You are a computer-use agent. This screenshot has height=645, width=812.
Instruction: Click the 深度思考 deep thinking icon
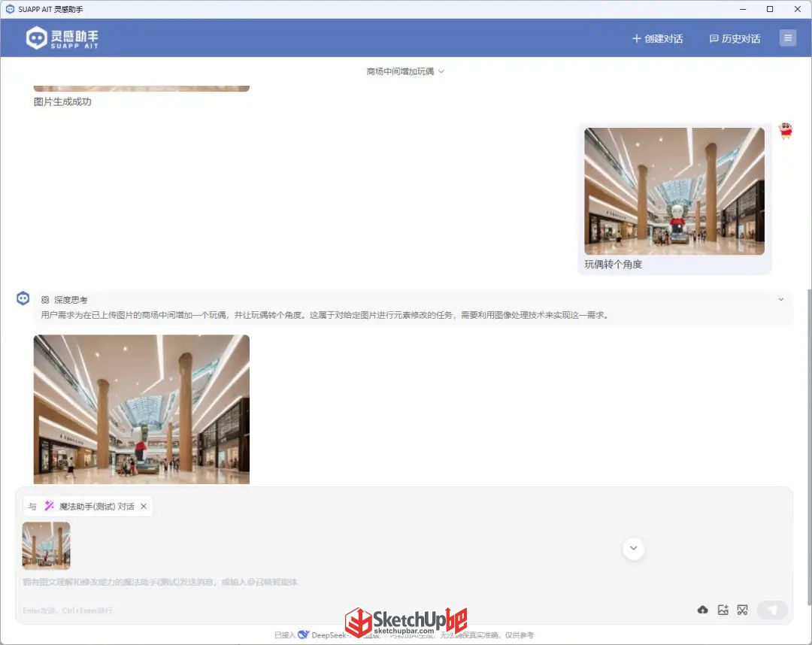[x=45, y=300]
